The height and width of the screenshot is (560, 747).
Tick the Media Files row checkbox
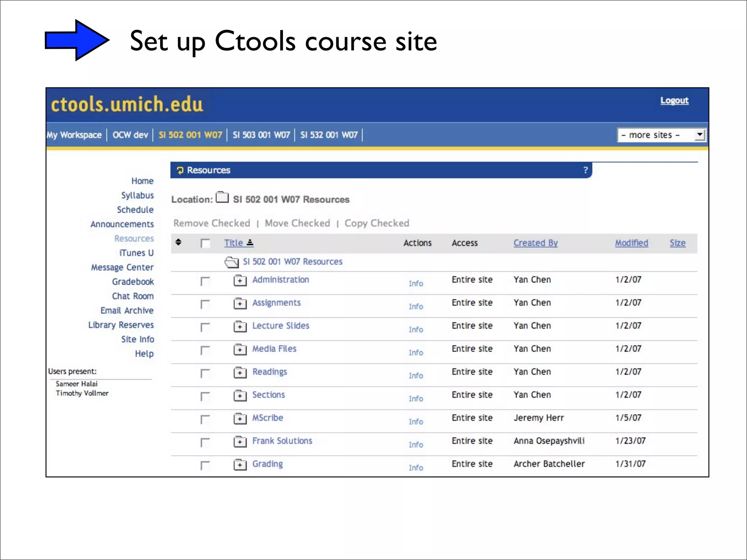pos(205,350)
